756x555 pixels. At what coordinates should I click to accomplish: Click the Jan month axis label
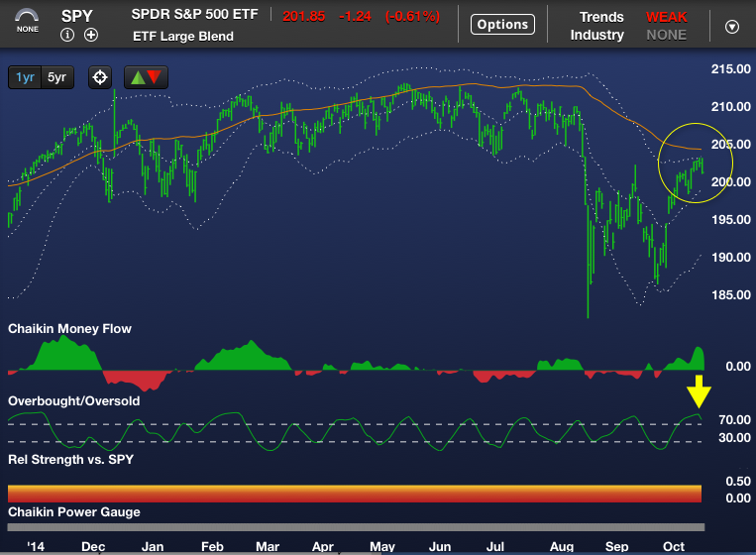(x=153, y=547)
